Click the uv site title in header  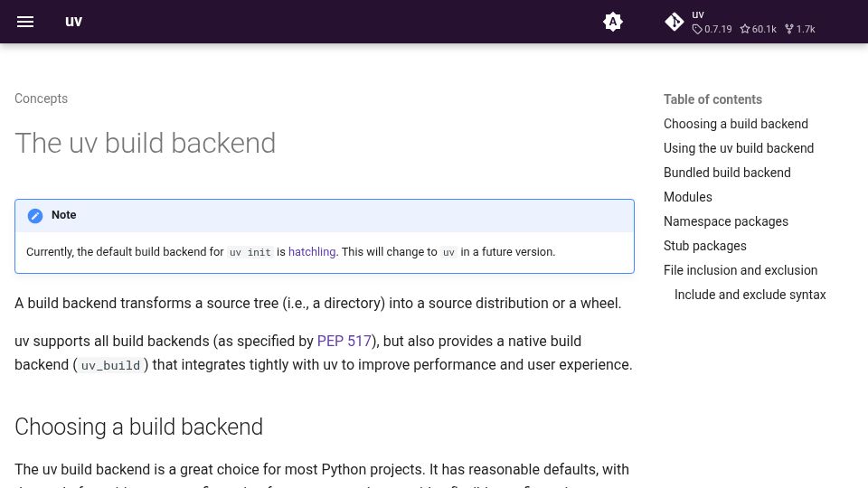click(x=73, y=22)
